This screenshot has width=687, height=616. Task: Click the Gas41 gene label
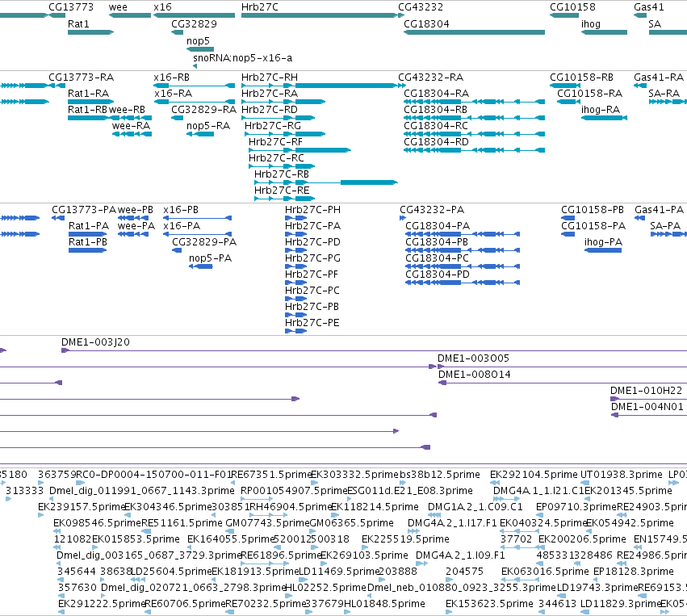(x=649, y=7)
